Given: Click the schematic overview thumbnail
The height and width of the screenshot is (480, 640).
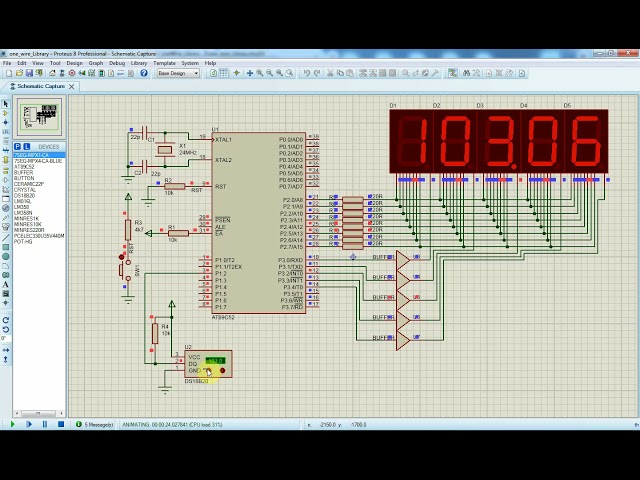Looking at the screenshot, I should click(39, 117).
